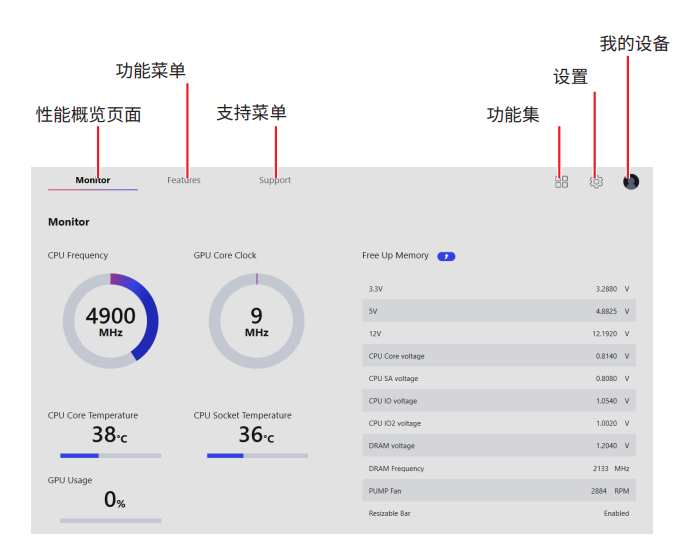Click the Free Up Memory label
This screenshot has width=686, height=553.
pos(395,256)
